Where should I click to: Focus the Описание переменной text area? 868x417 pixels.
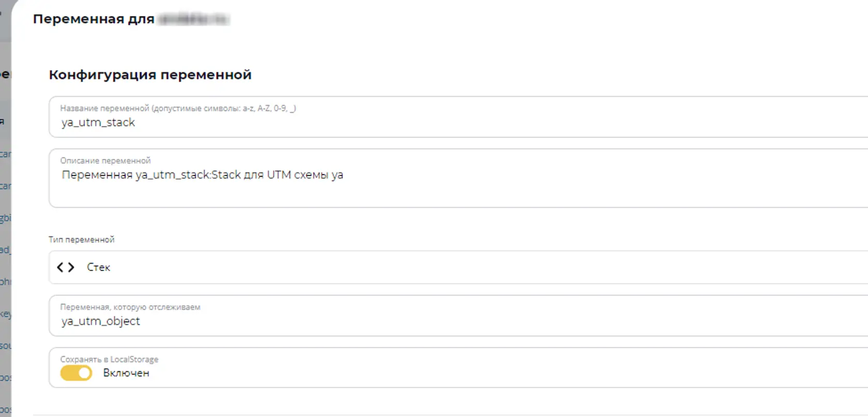459,179
